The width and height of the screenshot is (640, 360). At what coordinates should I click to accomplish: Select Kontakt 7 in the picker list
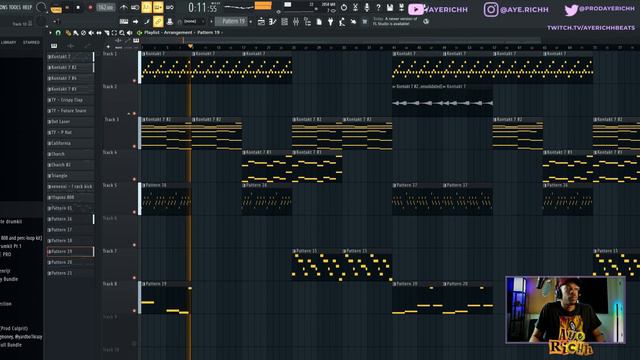[70, 57]
